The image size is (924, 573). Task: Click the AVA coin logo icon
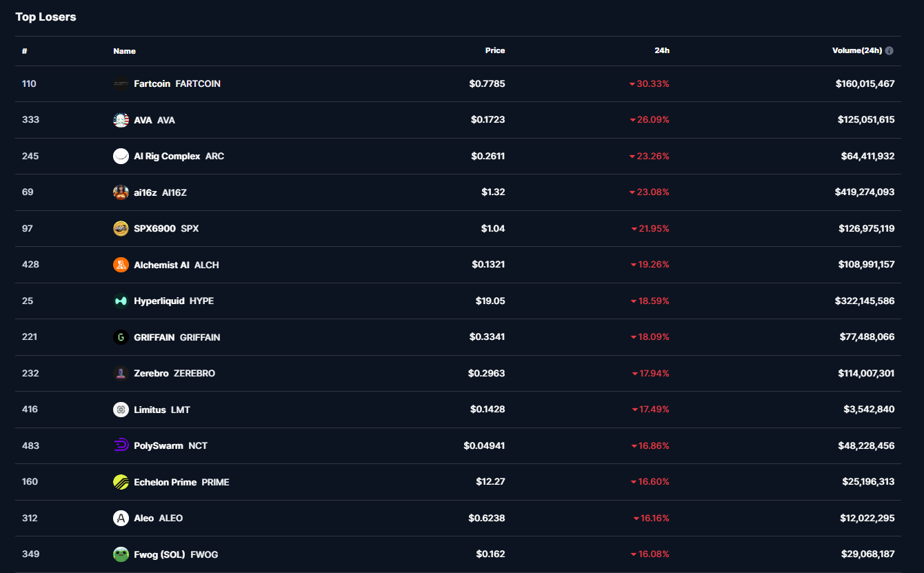point(121,120)
